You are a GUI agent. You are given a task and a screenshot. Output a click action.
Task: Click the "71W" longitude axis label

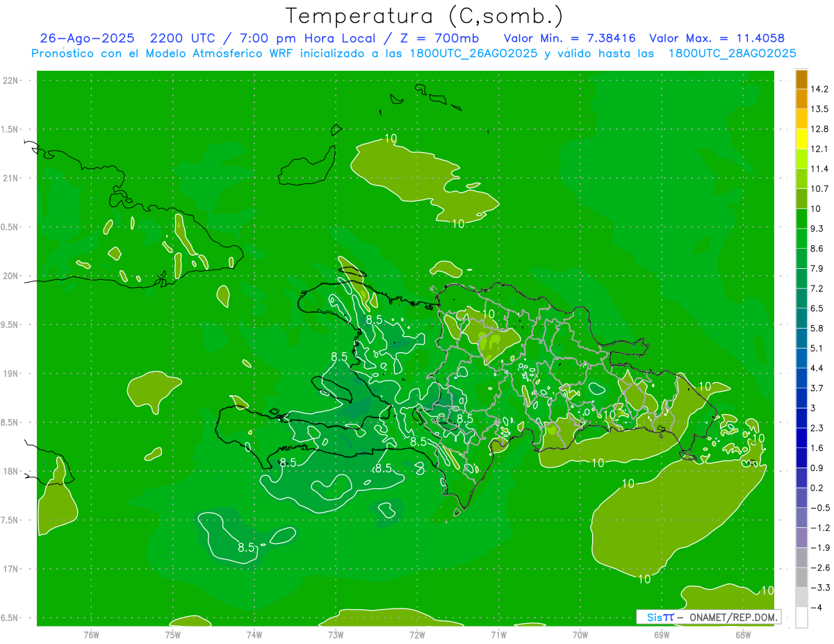pos(498,634)
